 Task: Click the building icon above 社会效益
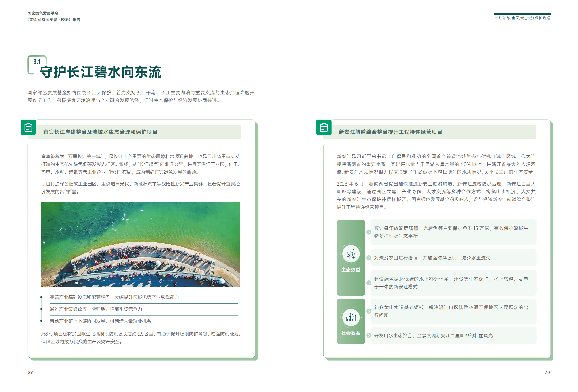tap(351, 317)
